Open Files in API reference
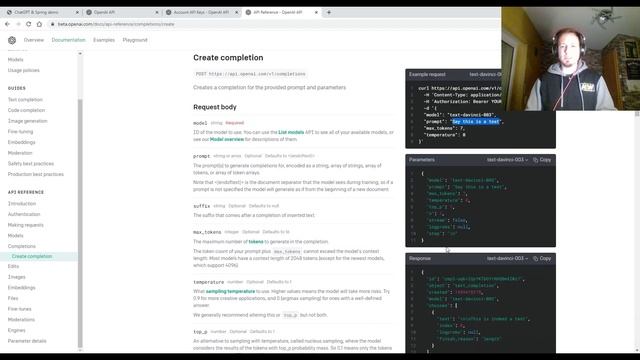 coord(13,298)
